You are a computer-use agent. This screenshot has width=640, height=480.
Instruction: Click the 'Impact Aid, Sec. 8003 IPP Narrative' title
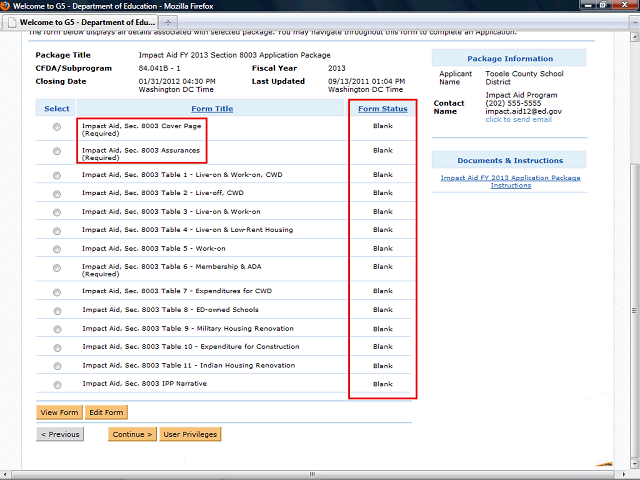(x=144, y=383)
